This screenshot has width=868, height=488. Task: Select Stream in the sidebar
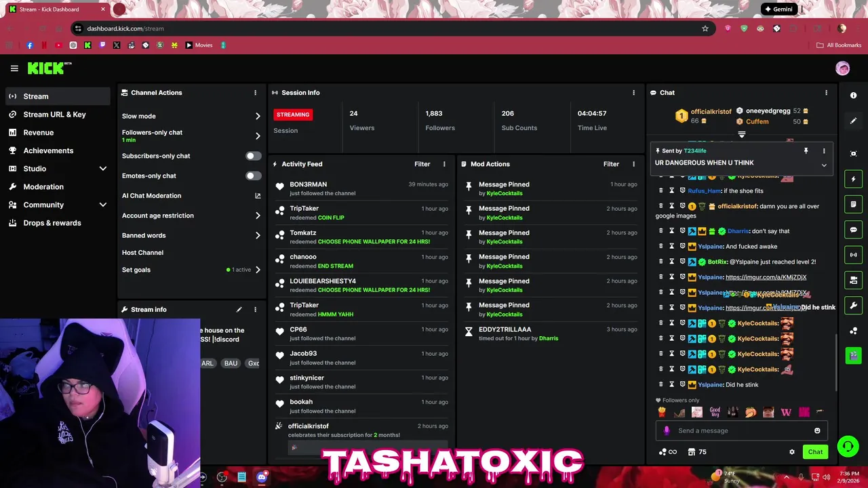pos(58,96)
